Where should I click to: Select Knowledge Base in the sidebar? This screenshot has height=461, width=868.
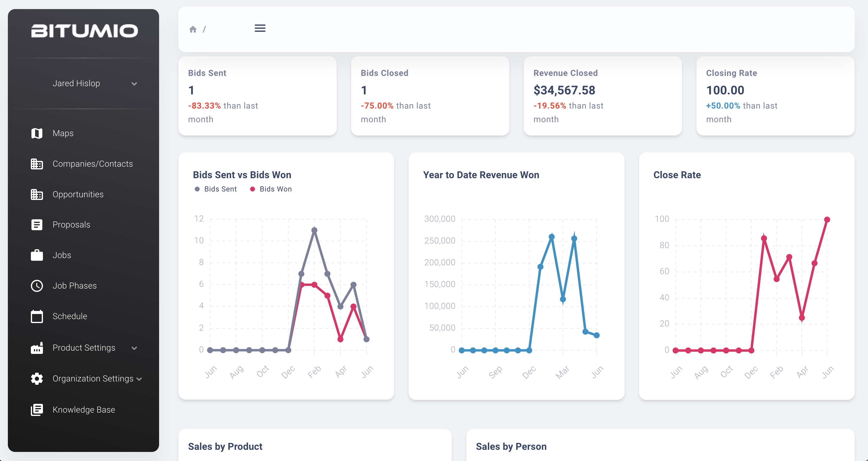(83, 410)
